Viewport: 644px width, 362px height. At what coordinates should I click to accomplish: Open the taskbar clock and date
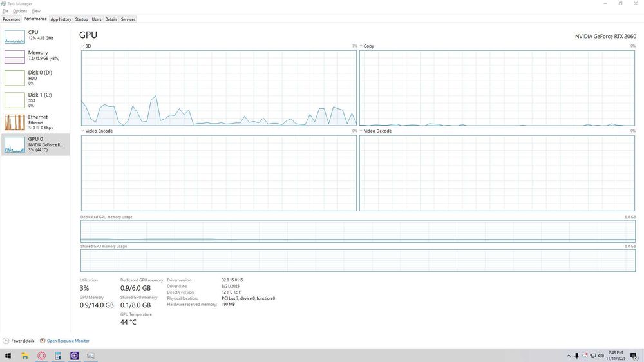click(x=616, y=356)
